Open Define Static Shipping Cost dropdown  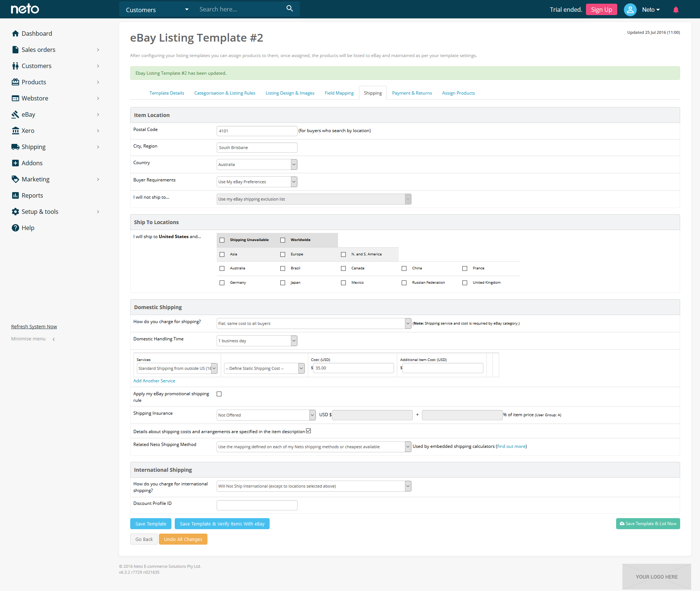coord(264,368)
